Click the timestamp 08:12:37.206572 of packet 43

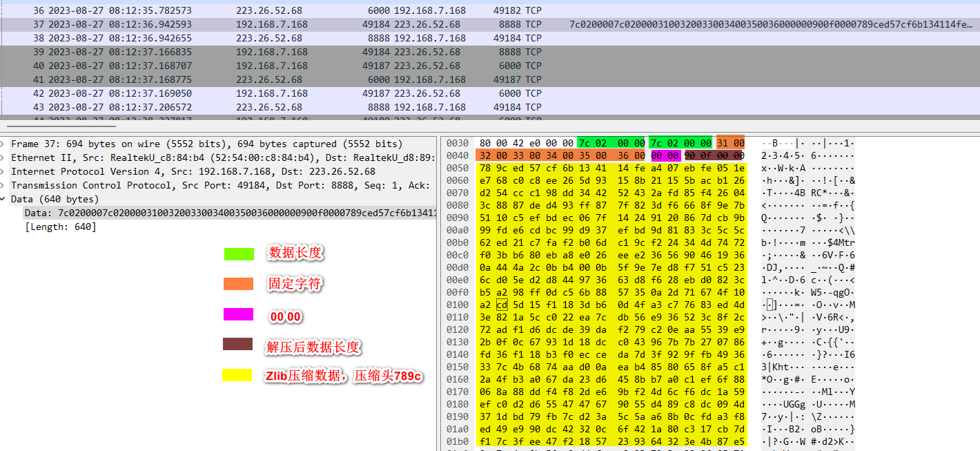[x=120, y=108]
